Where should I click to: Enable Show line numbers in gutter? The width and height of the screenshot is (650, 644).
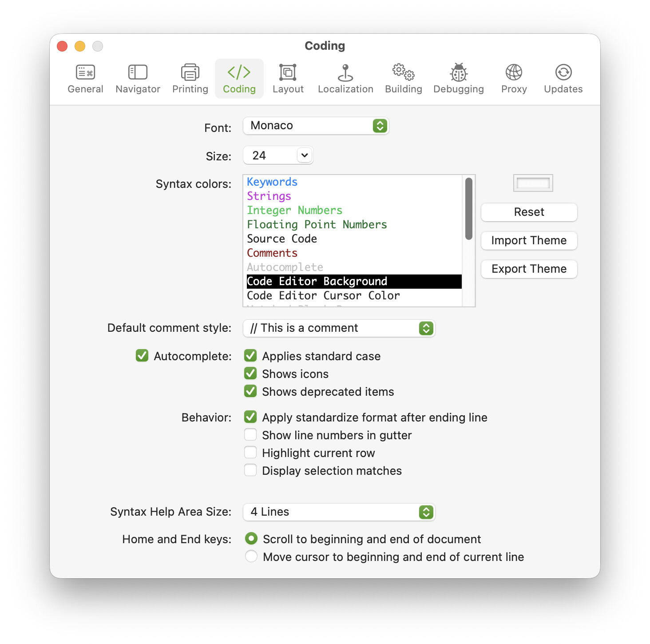pyautogui.click(x=251, y=435)
